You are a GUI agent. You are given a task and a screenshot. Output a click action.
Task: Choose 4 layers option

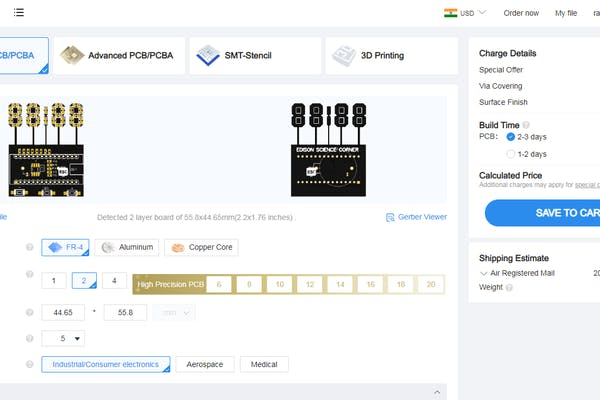pos(114,281)
